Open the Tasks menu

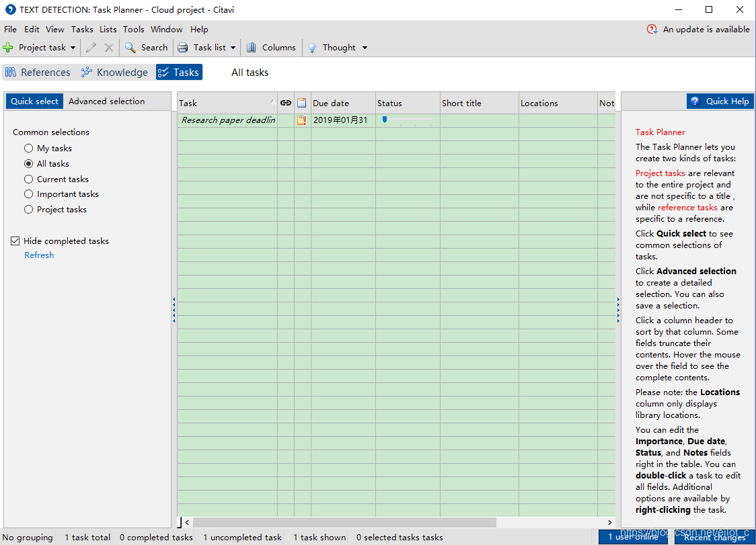tap(82, 30)
